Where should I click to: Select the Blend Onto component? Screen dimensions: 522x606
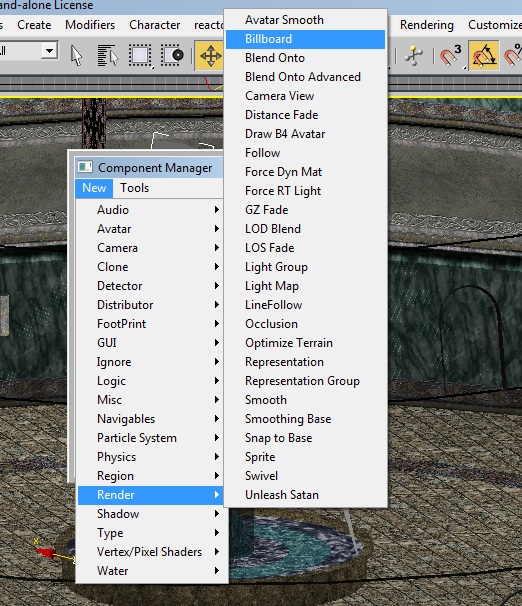pyautogui.click(x=305, y=58)
